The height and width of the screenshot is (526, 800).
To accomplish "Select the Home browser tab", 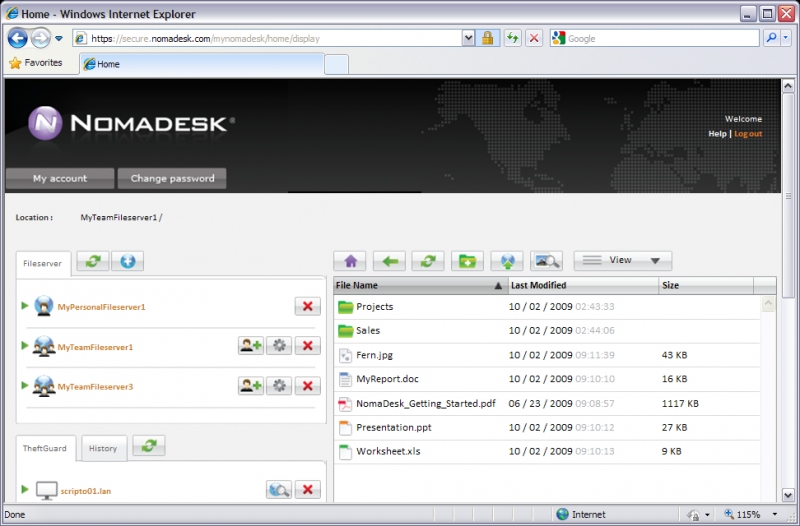I will point(202,64).
